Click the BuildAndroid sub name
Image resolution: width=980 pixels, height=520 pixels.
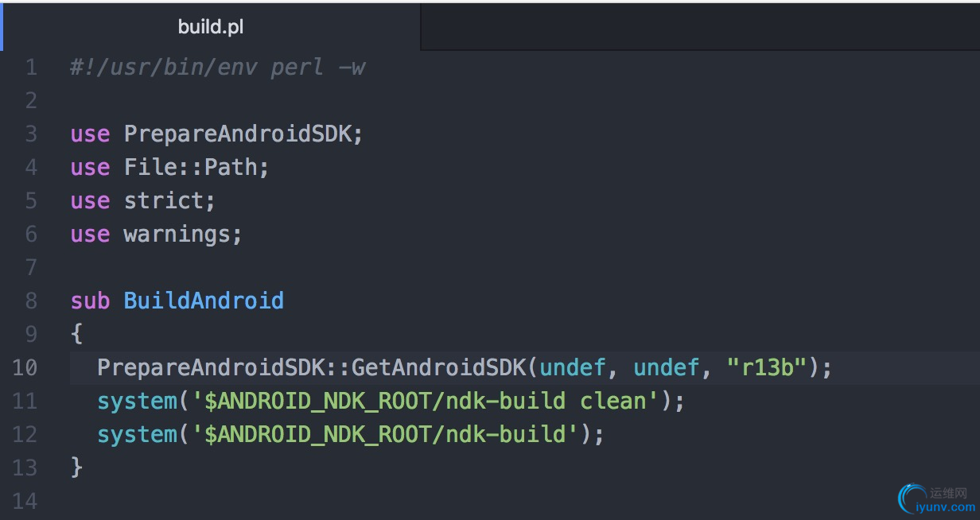coord(204,301)
